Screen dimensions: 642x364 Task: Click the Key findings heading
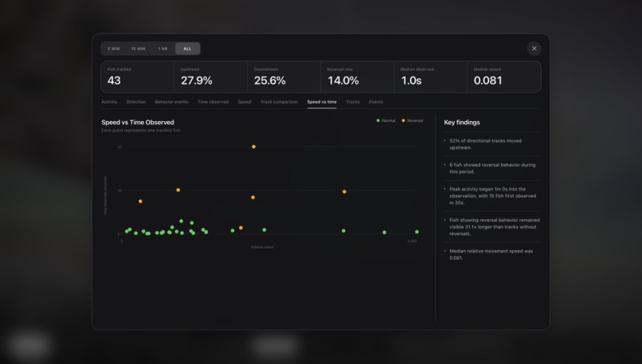pyautogui.click(x=462, y=123)
